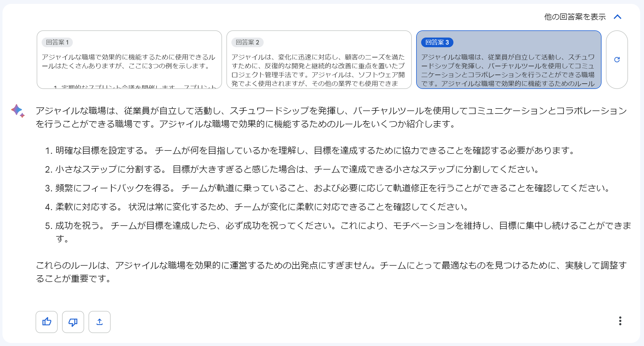Screen dimensions: 644x346
Task: Click the intro paragraph starting アジャイルな職場は、従業員が
Action: (331, 117)
